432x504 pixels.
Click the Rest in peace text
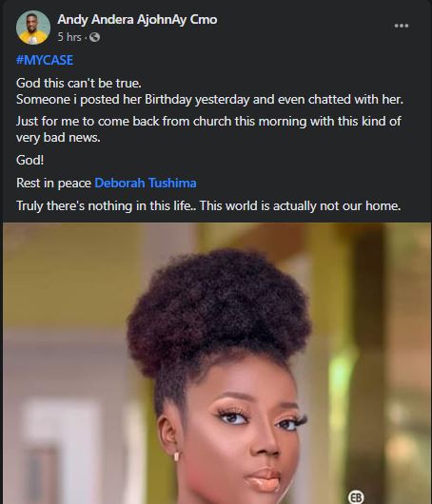(53, 183)
